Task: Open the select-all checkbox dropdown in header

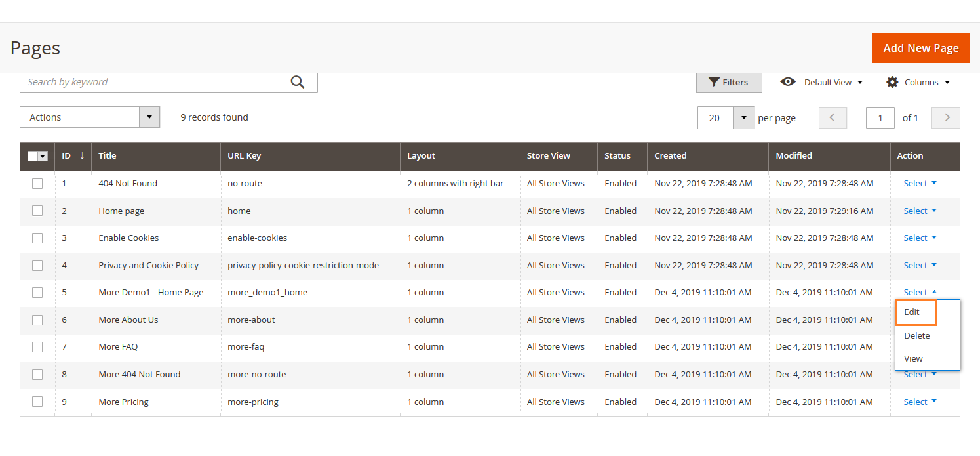Action: (43, 156)
